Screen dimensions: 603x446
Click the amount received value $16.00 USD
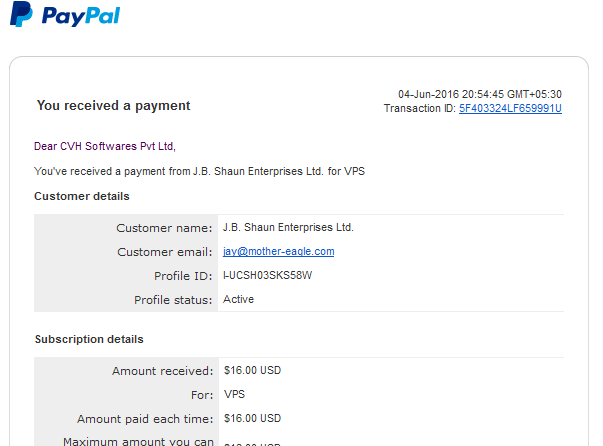click(252, 370)
